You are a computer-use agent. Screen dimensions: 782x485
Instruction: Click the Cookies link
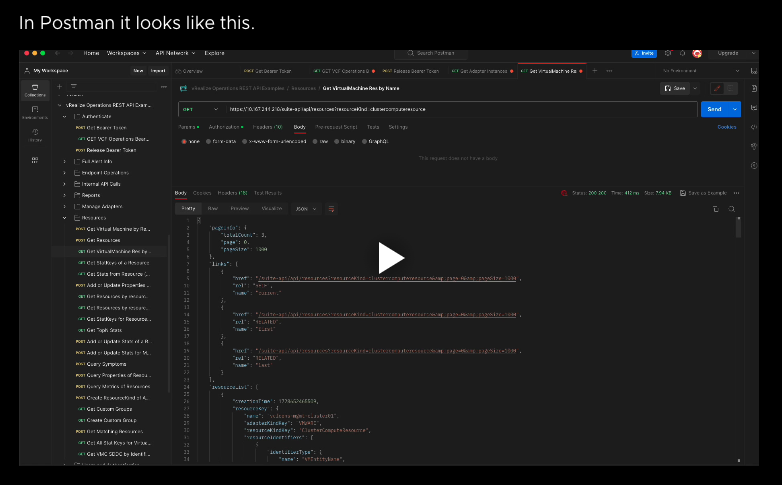(727, 127)
